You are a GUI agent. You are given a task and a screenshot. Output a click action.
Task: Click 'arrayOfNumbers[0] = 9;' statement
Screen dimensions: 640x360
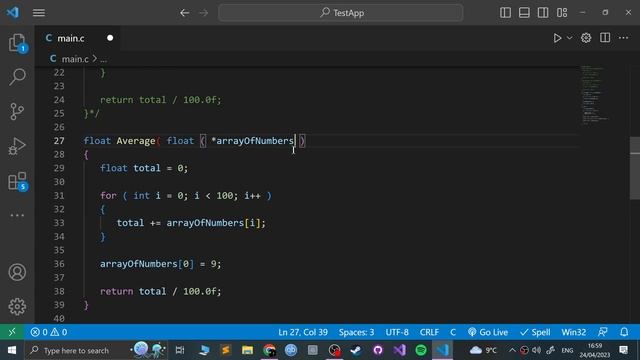click(x=160, y=264)
